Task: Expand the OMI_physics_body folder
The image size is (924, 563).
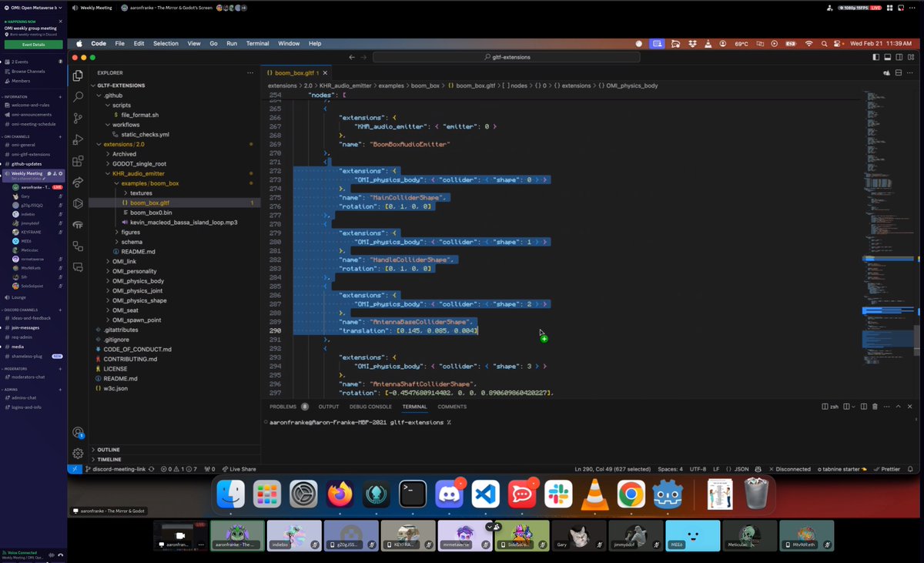Action: tap(140, 280)
